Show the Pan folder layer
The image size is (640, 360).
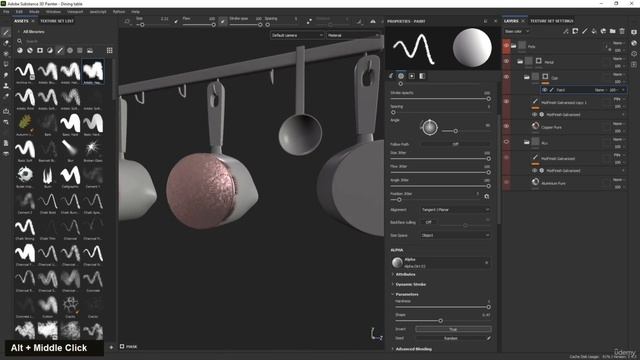(506, 142)
